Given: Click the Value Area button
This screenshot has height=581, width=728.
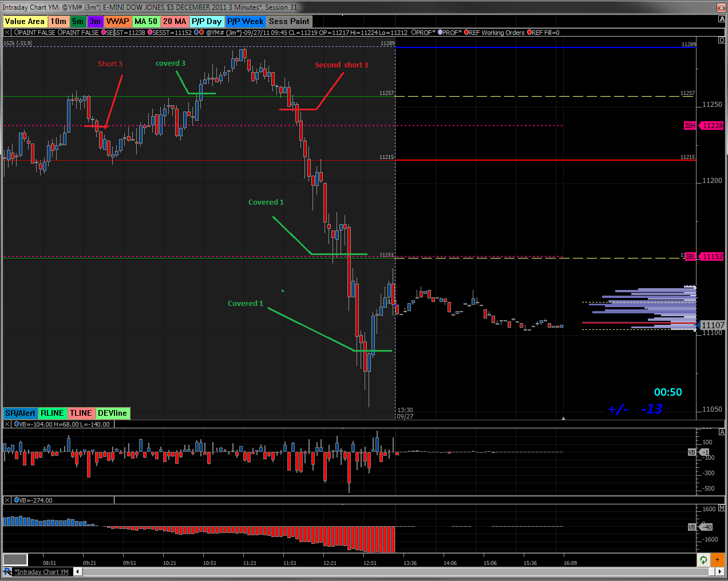Looking at the screenshot, I should pyautogui.click(x=25, y=21).
